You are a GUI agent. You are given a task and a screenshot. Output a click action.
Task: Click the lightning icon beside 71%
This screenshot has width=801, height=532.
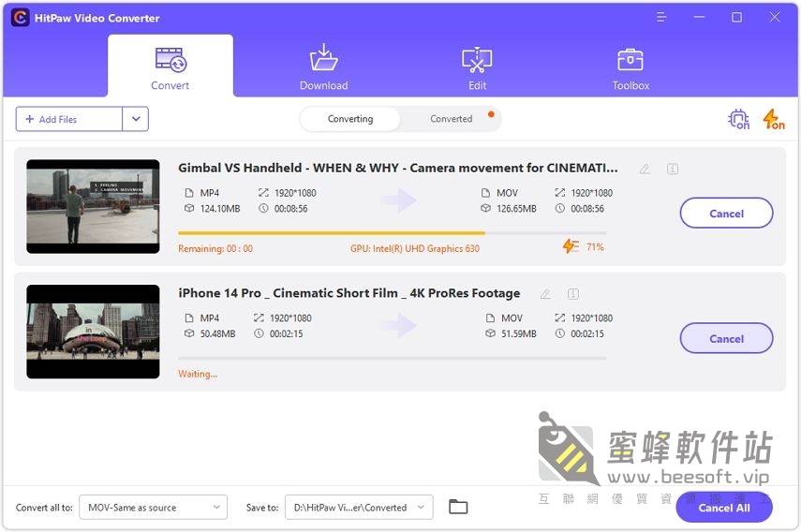click(x=571, y=246)
